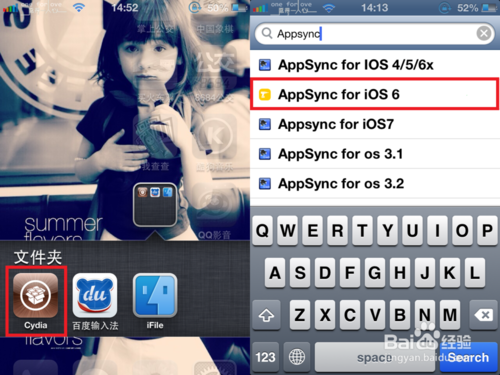
Task: Tap the D key on keyboard
Action: 325,273
